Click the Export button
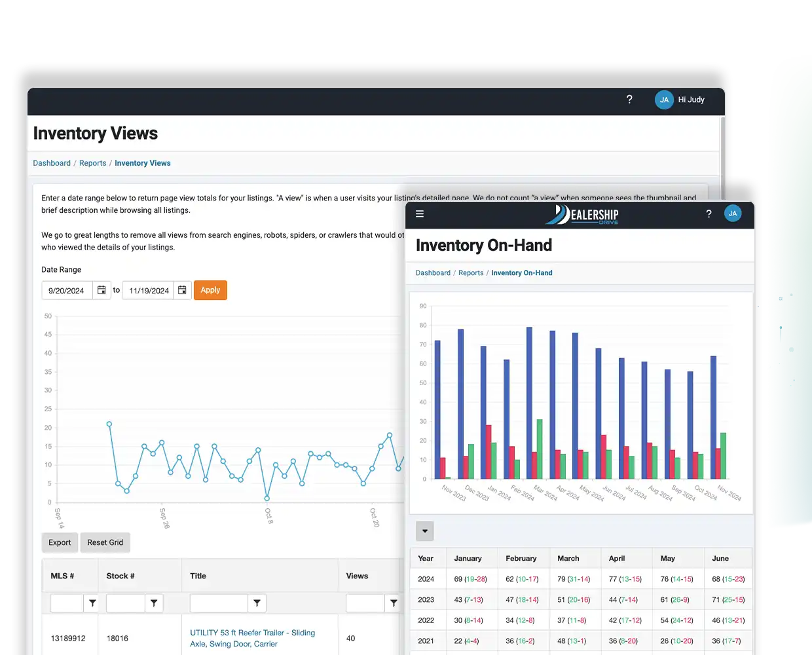Viewport: 812px width, 655px height. [x=60, y=542]
